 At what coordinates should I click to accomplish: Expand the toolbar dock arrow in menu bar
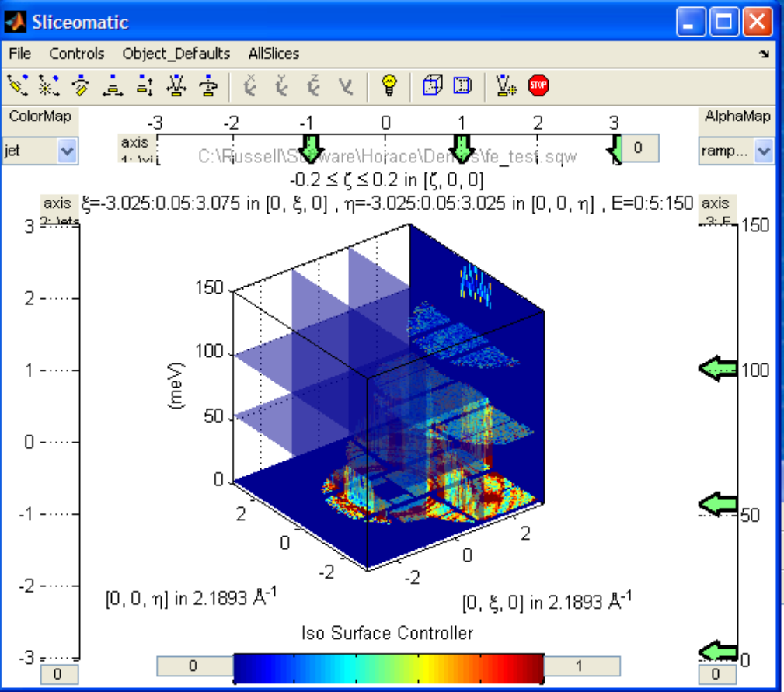click(x=765, y=54)
